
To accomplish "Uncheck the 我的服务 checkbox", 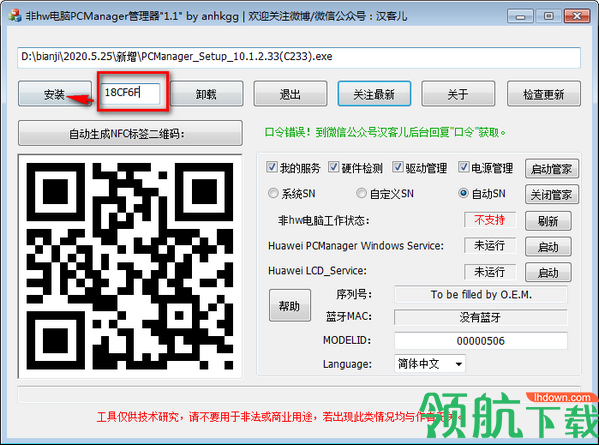I will (x=272, y=167).
